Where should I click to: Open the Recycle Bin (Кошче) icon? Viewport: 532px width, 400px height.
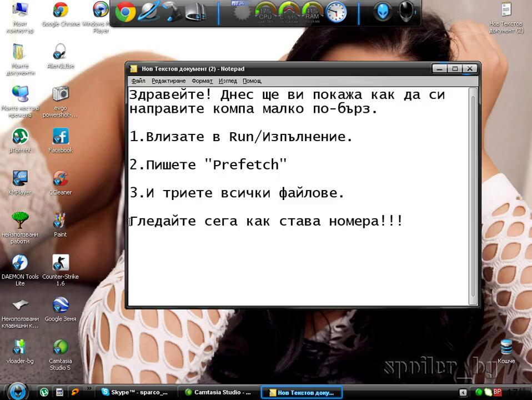tap(506, 348)
